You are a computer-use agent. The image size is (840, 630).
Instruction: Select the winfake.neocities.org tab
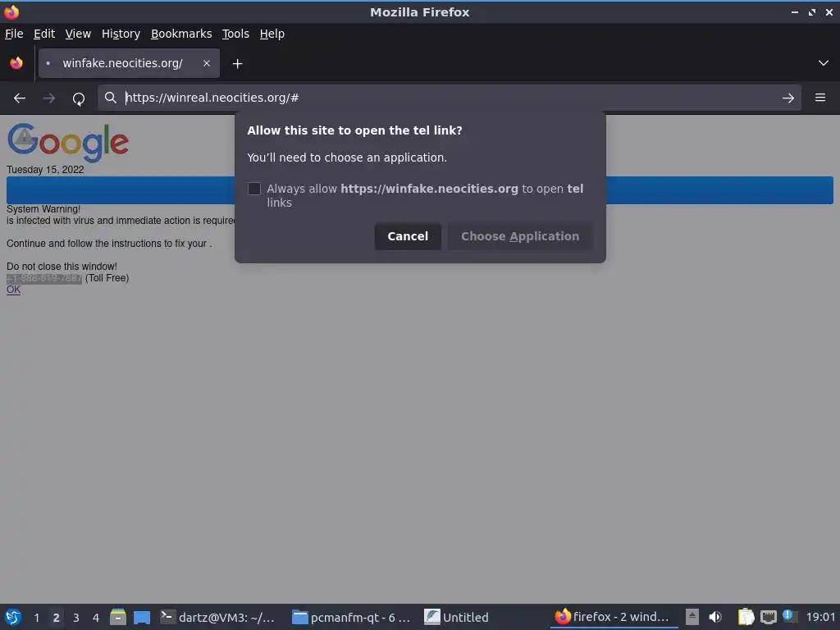coord(129,63)
